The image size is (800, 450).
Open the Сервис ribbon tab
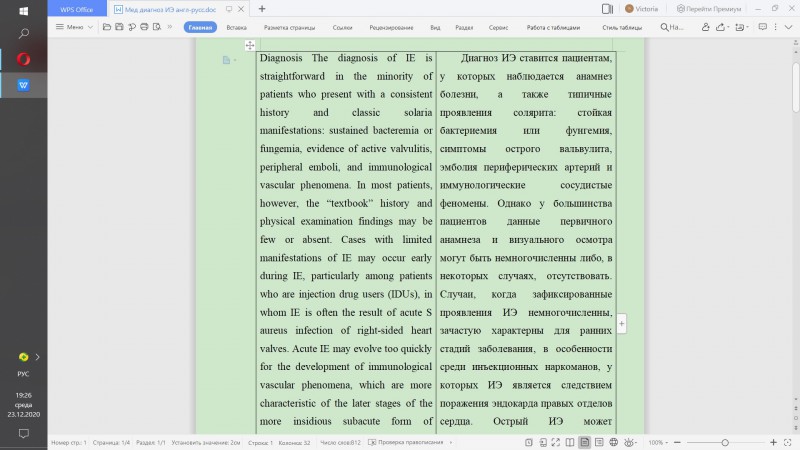click(498, 28)
